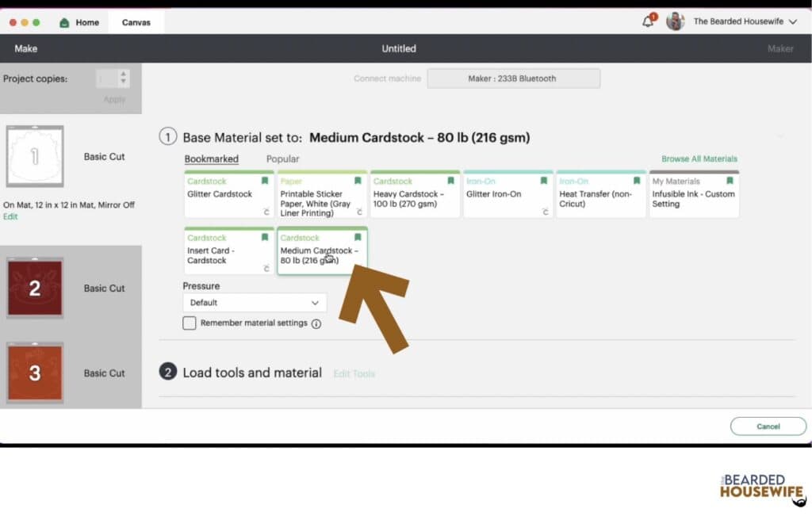
Task: Click the Home house icon
Action: tap(64, 22)
